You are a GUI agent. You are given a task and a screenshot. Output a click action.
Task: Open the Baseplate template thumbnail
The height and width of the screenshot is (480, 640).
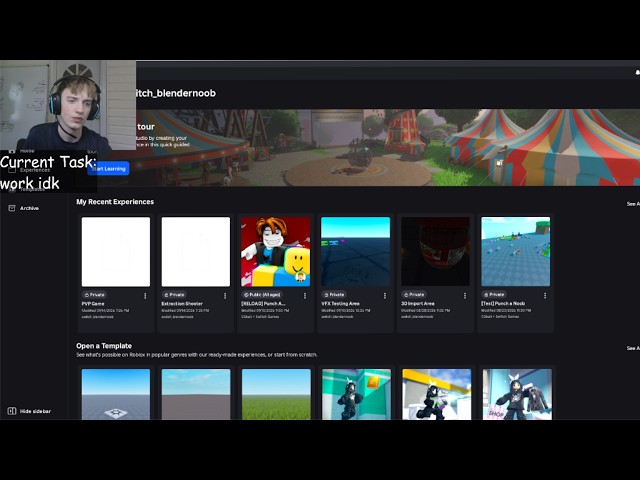pyautogui.click(x=116, y=394)
